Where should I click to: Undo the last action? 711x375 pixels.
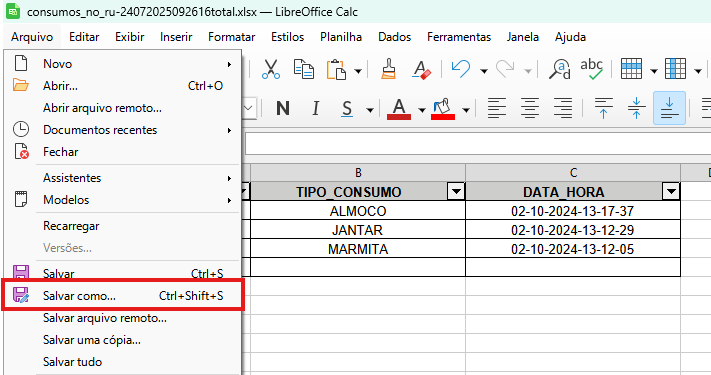tap(461, 69)
